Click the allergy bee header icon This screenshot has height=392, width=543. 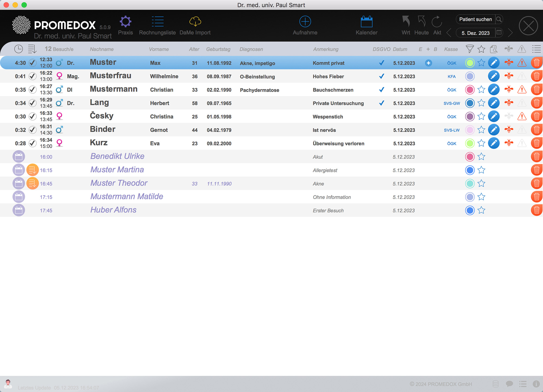click(509, 49)
